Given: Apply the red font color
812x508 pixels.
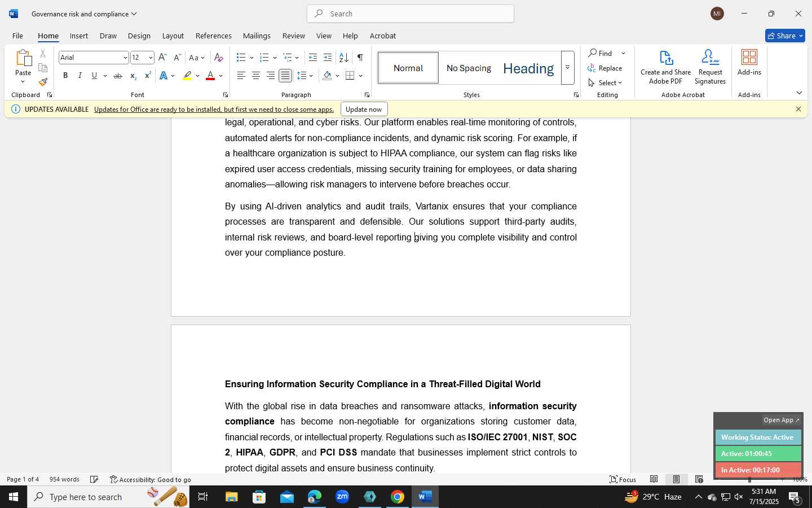Looking at the screenshot, I should (x=210, y=76).
